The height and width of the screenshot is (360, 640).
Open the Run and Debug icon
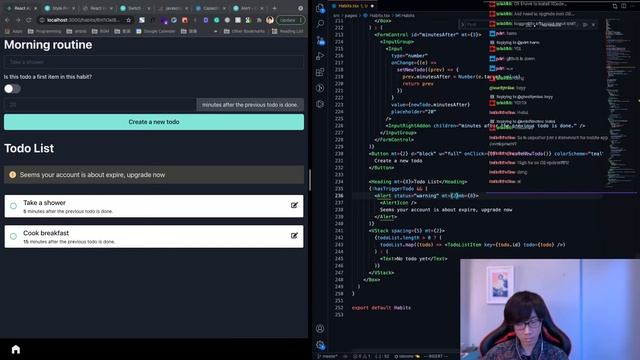(320, 56)
